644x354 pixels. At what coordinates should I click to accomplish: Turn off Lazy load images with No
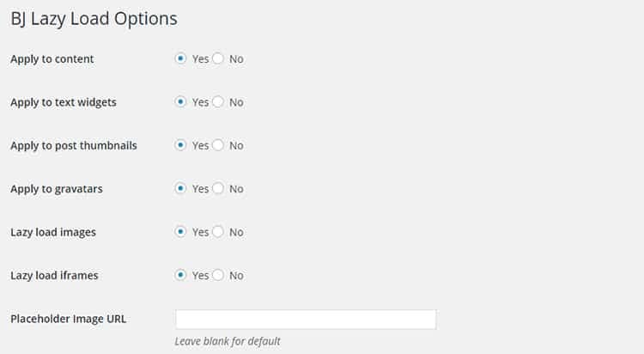pyautogui.click(x=217, y=232)
